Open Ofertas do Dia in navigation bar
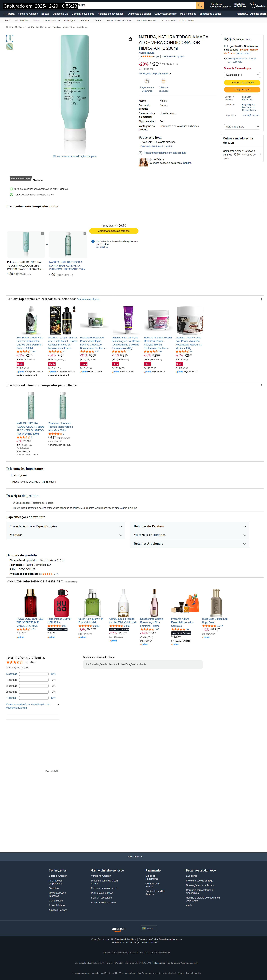The width and height of the screenshot is (267, 980). [x=60, y=14]
